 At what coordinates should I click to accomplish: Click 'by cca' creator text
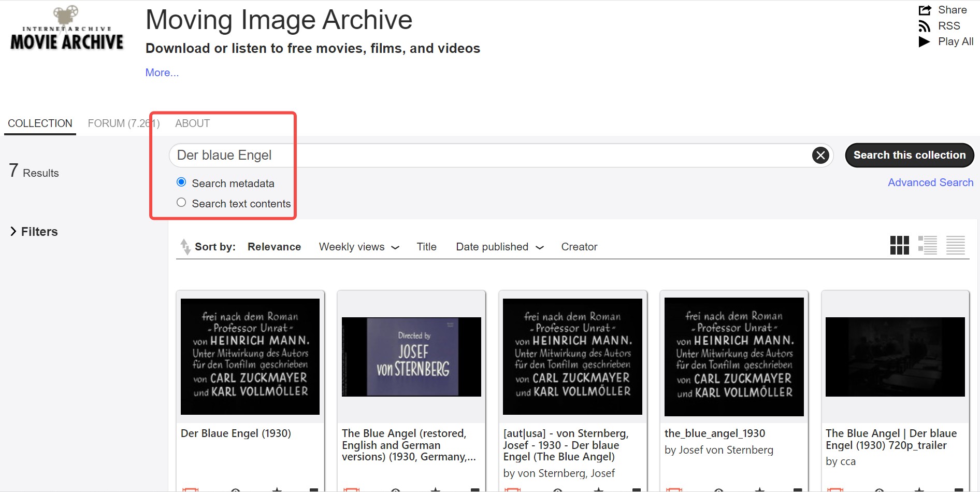tap(841, 461)
